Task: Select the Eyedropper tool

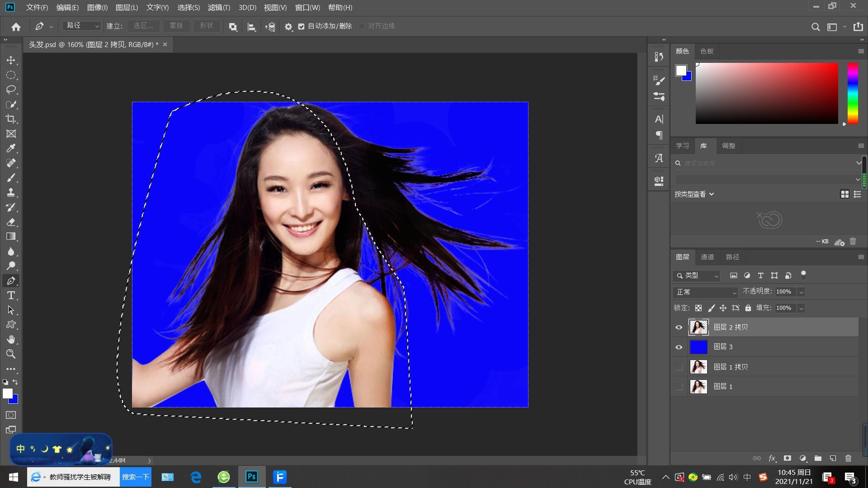Action: (x=11, y=148)
